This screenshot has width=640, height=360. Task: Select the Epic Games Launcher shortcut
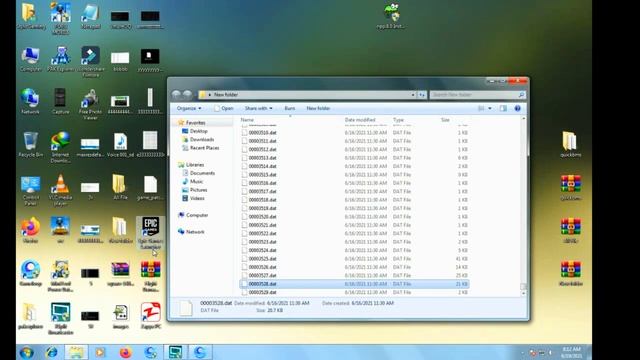pyautogui.click(x=150, y=233)
